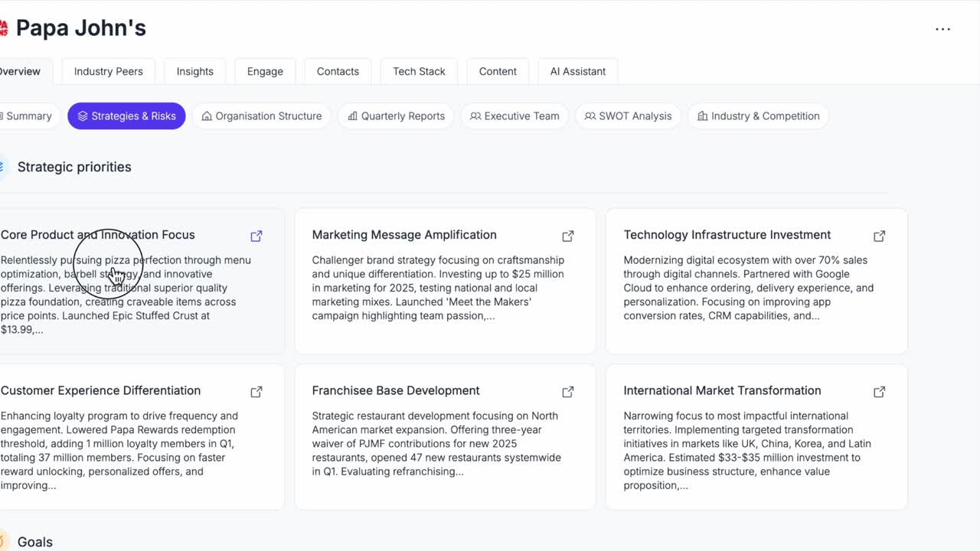Open the Insights tab

(x=195, y=71)
